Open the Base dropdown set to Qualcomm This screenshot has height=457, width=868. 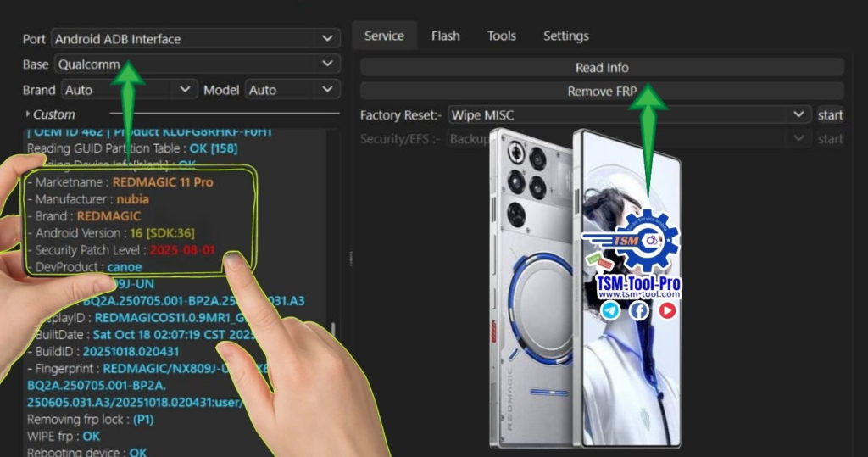coord(197,64)
